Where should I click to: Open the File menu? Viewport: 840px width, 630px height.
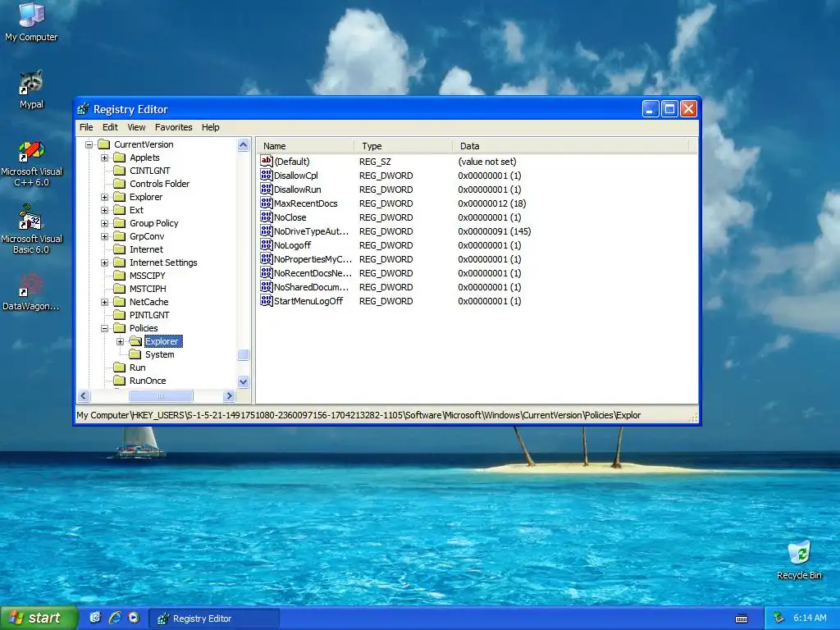point(86,127)
